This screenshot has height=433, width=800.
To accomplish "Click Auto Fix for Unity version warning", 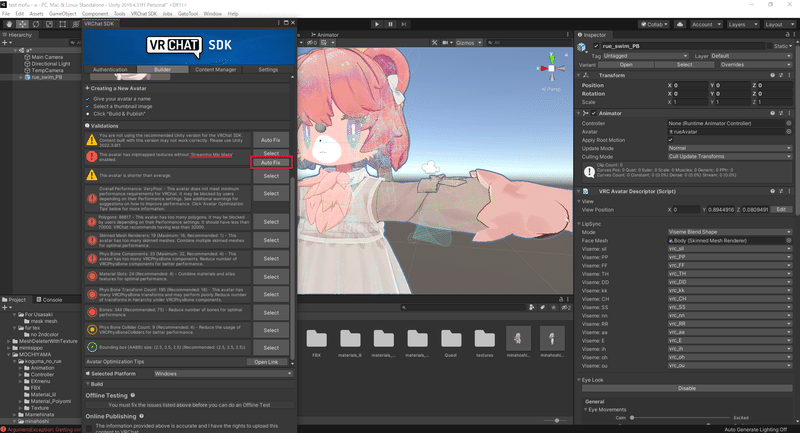I will pyautogui.click(x=271, y=140).
